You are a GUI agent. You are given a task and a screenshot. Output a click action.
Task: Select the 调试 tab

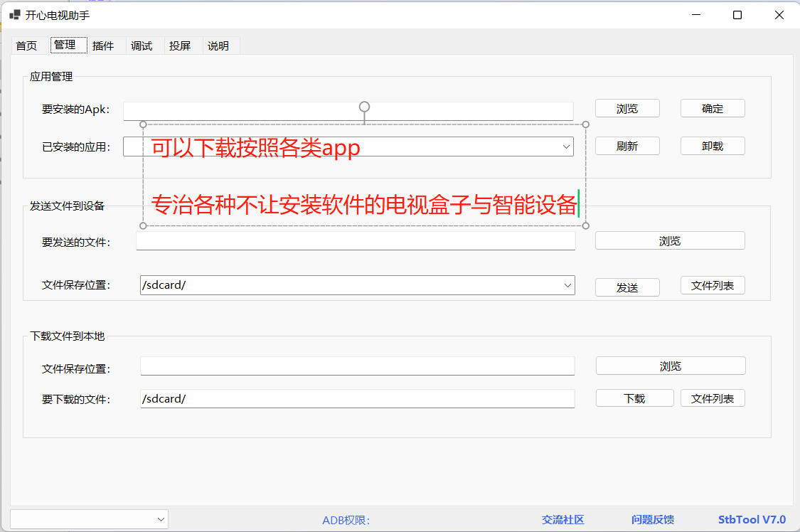[142, 46]
